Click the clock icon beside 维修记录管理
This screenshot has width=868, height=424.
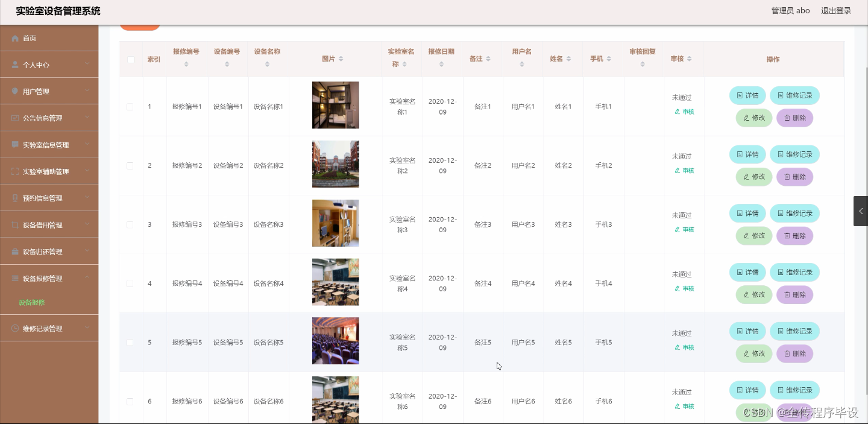15,328
